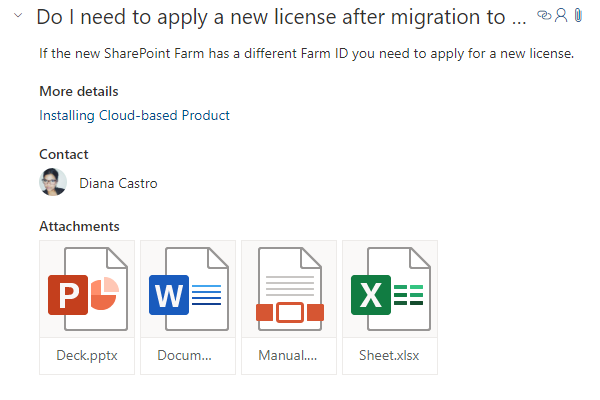This screenshot has height=400, width=600.
Task: Click the Deck.pptx file name label
Action: click(x=87, y=356)
